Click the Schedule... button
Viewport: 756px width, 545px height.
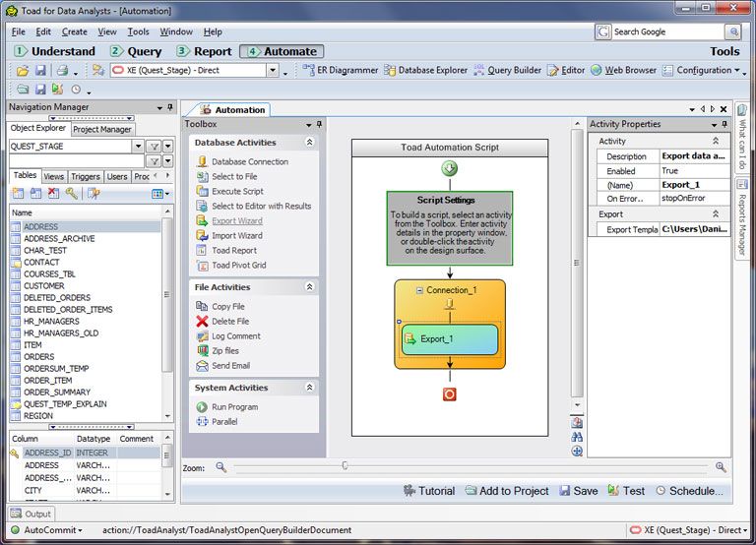click(689, 491)
